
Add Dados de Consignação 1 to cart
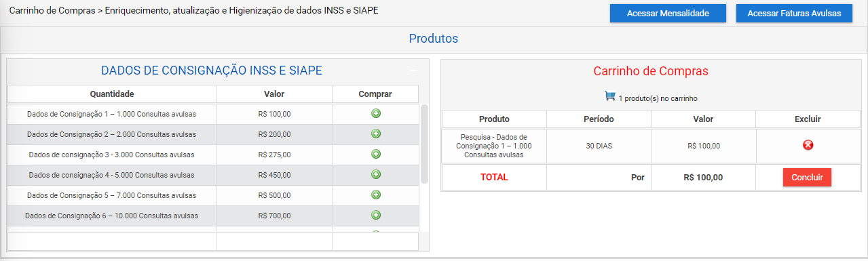pyautogui.click(x=375, y=113)
